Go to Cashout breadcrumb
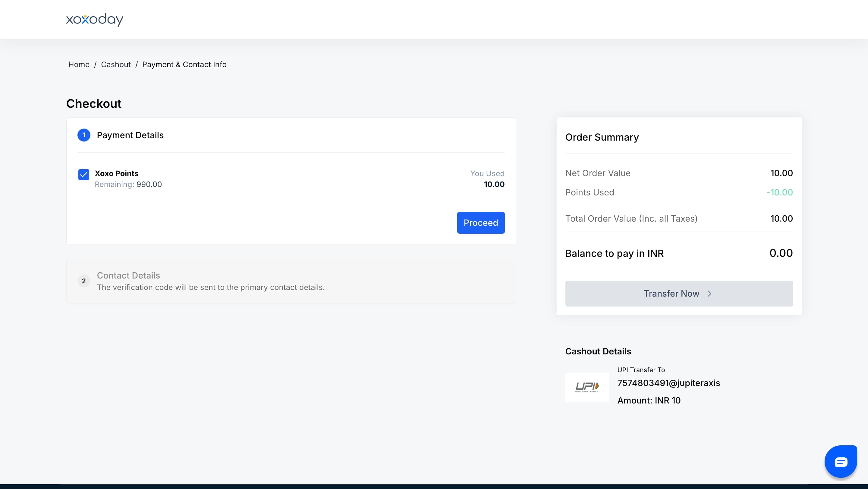Image resolution: width=868 pixels, height=489 pixels. (x=116, y=64)
